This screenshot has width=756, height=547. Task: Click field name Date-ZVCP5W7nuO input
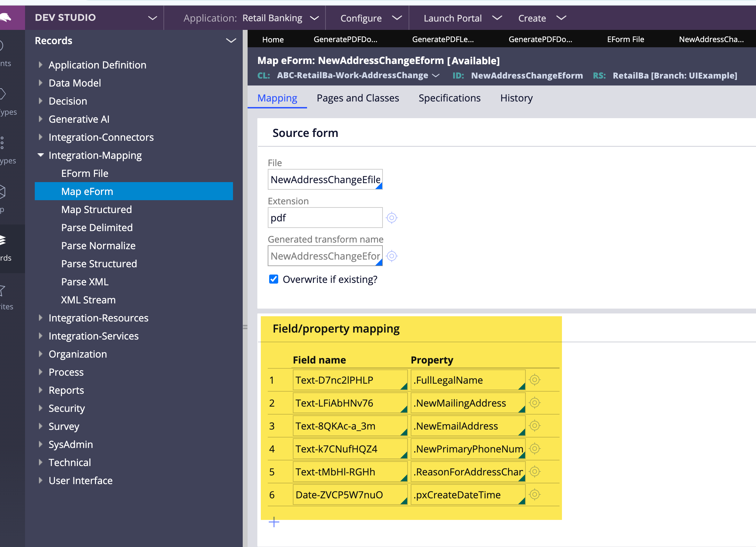[x=350, y=495]
